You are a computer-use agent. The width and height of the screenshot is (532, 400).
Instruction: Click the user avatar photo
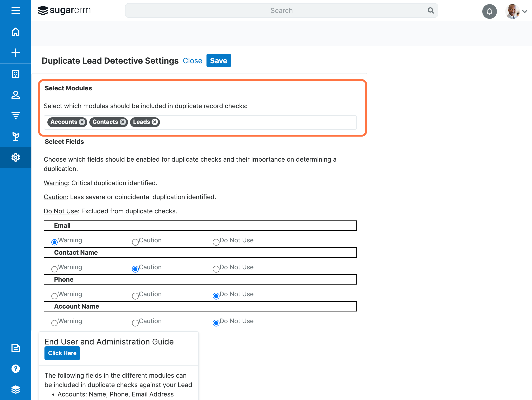point(512,11)
